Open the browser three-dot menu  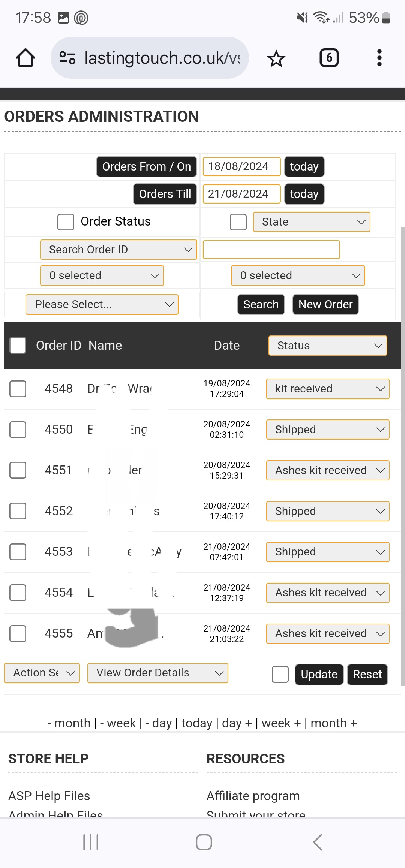[379, 58]
